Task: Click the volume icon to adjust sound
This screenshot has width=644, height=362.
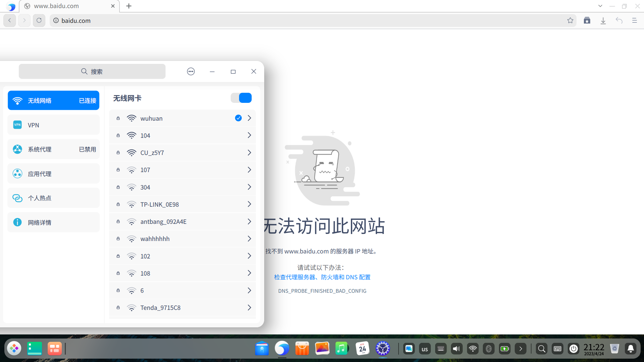Action: click(456, 349)
